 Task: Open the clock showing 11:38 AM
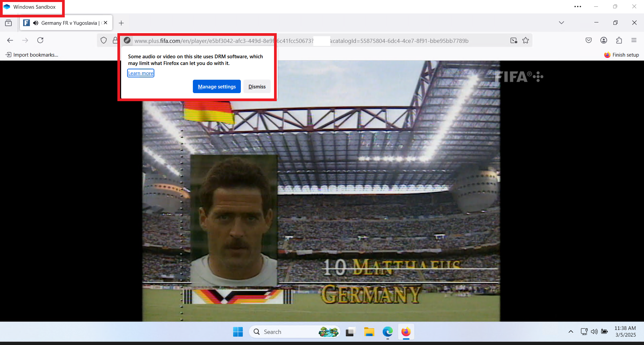(625, 332)
